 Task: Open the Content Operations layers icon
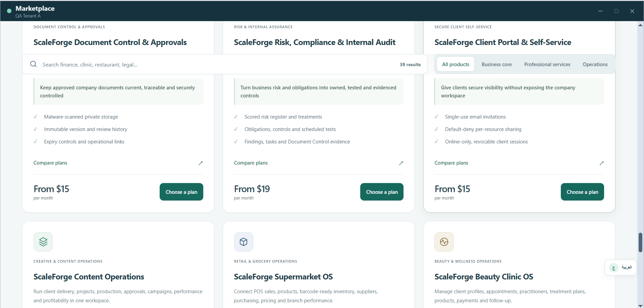(43, 242)
